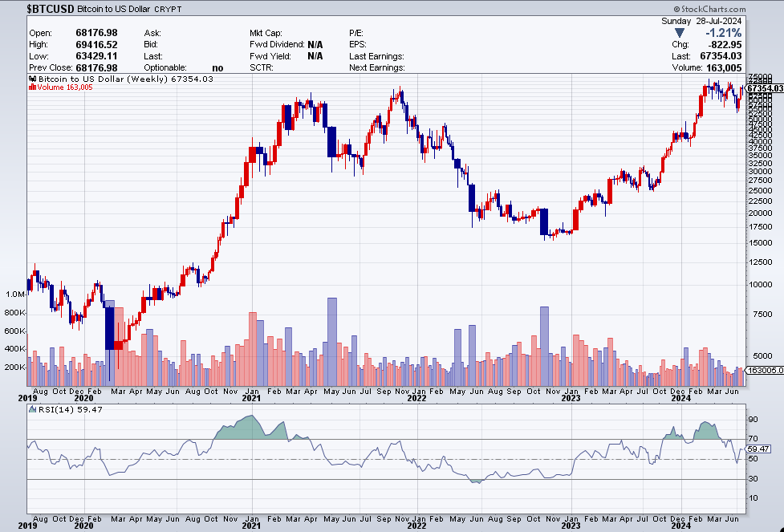Click the 2020 year label below the RSI panel
Screen dimensions: 784x532
83,526
